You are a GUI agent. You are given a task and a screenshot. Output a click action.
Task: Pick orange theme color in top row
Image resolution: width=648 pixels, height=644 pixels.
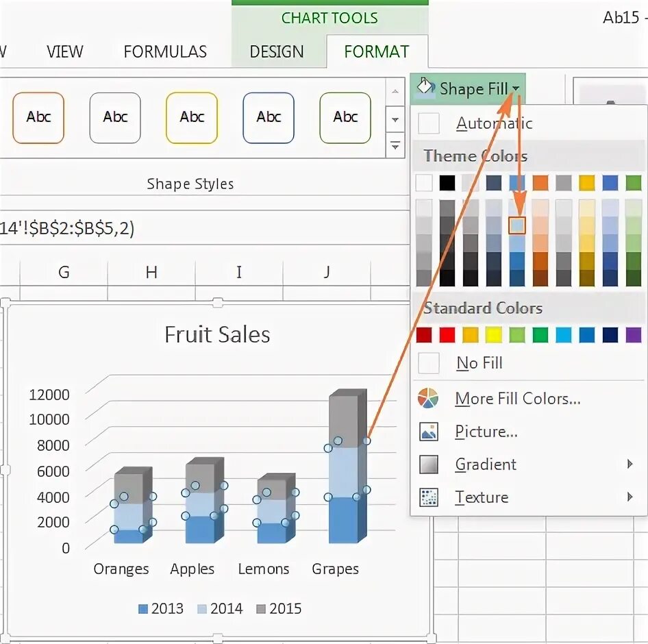coord(540,183)
